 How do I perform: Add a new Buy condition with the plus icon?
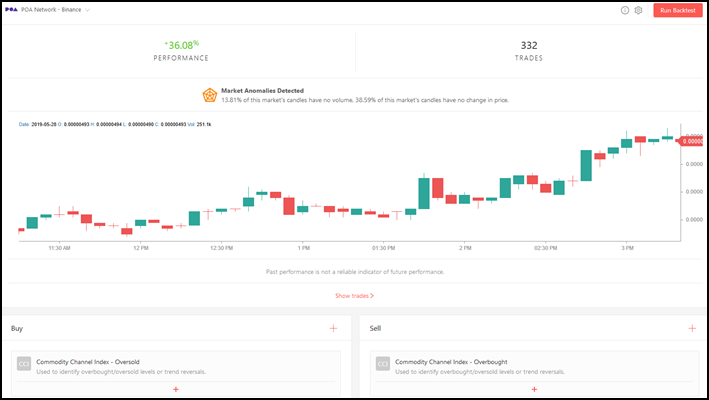(333, 328)
